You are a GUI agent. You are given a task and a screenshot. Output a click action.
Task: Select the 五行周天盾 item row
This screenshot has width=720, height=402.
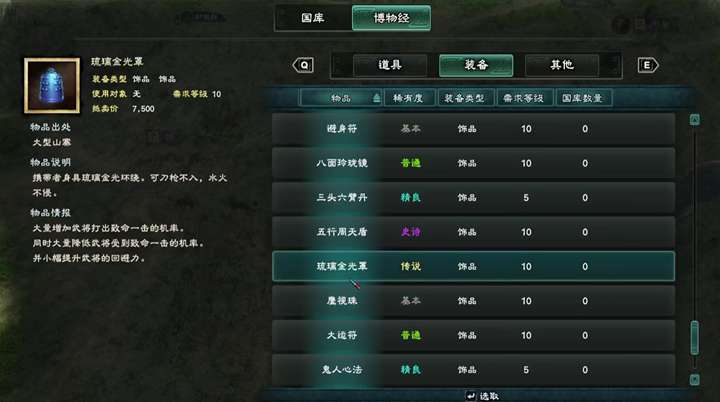click(473, 232)
